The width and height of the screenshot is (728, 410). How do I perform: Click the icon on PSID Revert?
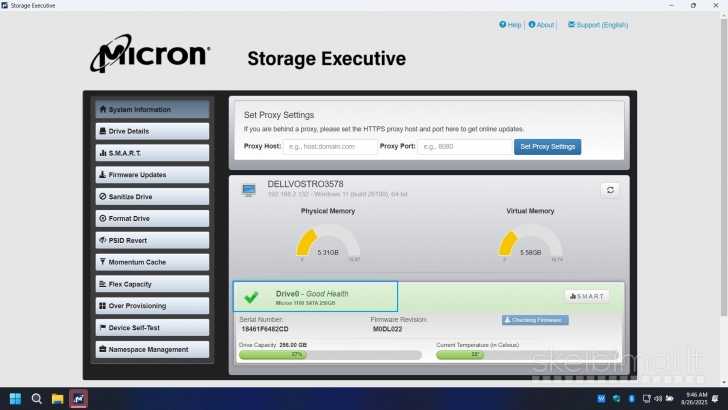click(103, 240)
